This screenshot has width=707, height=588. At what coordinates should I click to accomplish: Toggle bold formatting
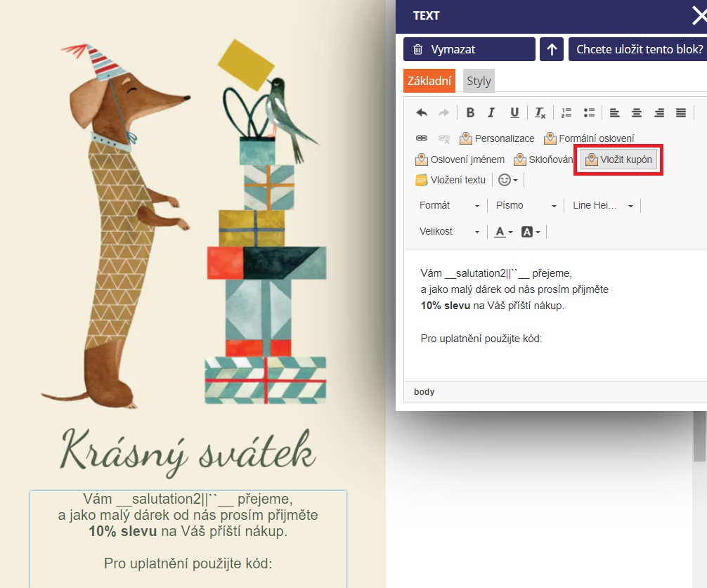[470, 112]
